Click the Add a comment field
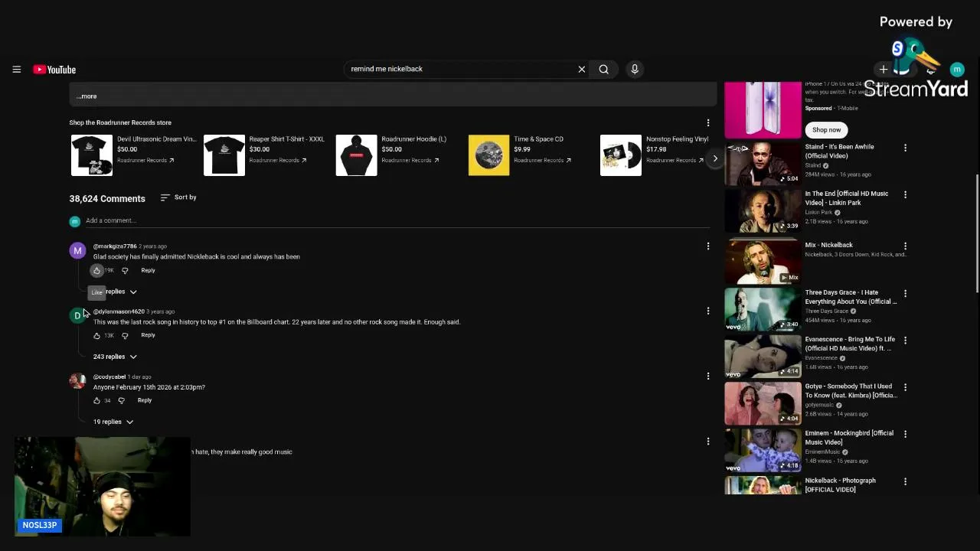This screenshot has width=980, height=551. [x=398, y=220]
